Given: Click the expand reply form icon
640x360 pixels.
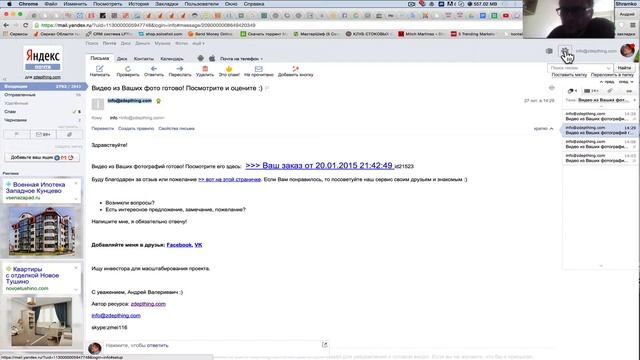Looking at the screenshot, I should click(x=324, y=345).
